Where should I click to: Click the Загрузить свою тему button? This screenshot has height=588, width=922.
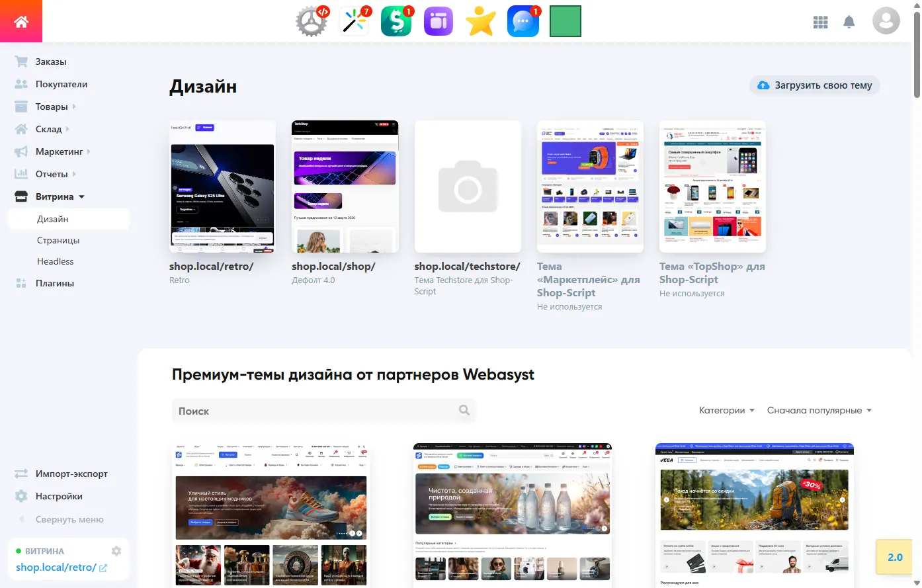pos(814,85)
